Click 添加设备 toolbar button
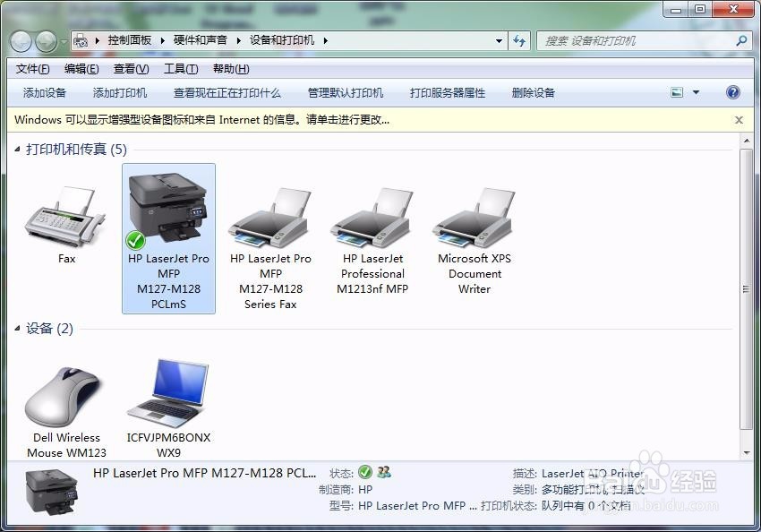Image resolution: width=761 pixels, height=532 pixels. [44, 93]
